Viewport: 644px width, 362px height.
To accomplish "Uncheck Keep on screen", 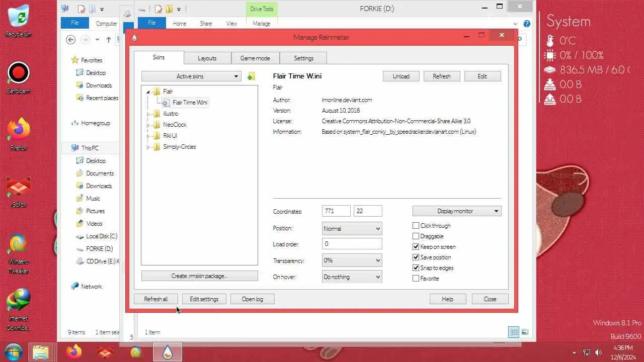I will click(x=416, y=247).
